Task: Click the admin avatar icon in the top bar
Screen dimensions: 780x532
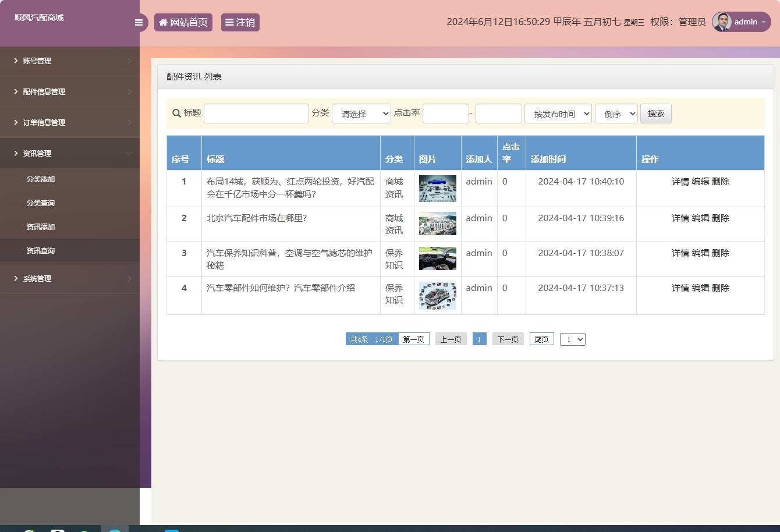Action: click(x=721, y=22)
